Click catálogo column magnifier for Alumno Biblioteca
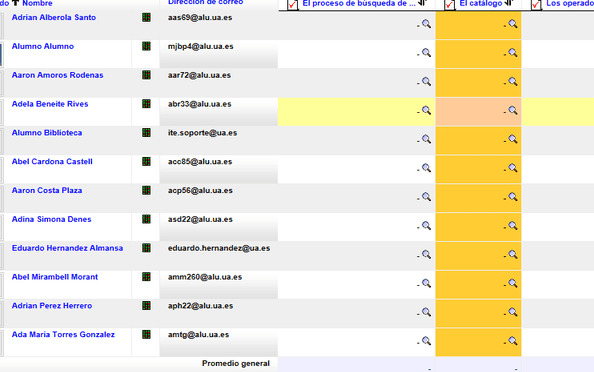This screenshot has width=594, height=372. pos(513,139)
